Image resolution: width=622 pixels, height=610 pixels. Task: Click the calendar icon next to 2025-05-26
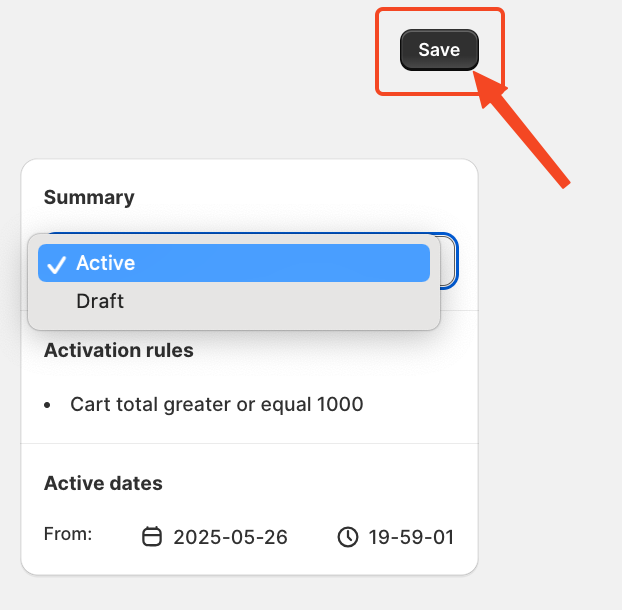click(x=152, y=537)
